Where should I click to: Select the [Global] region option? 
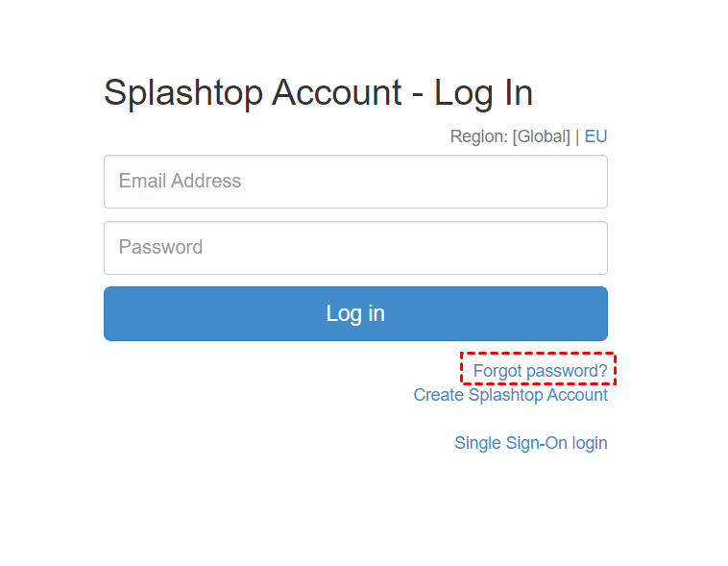542,136
